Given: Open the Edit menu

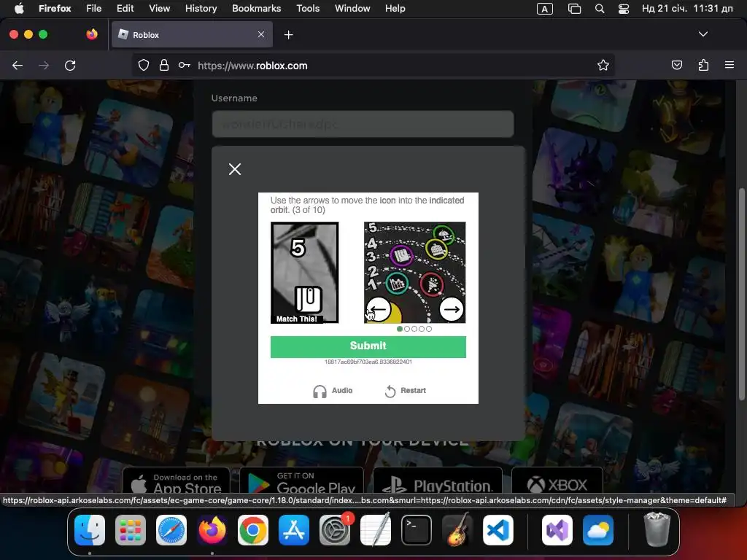Looking at the screenshot, I should click(x=125, y=9).
